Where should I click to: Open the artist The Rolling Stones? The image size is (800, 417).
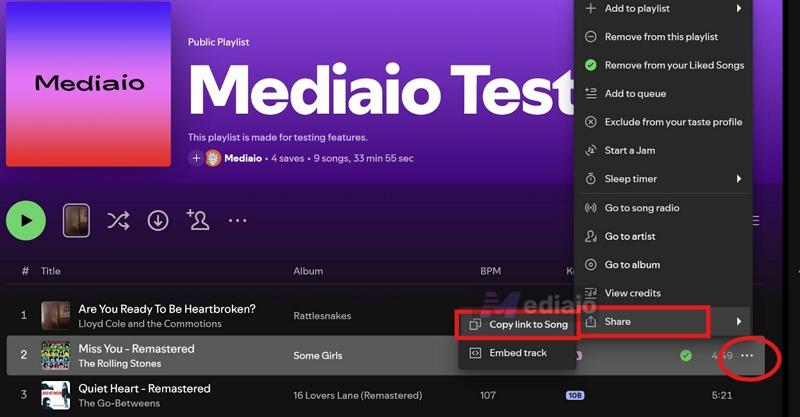[x=120, y=363]
